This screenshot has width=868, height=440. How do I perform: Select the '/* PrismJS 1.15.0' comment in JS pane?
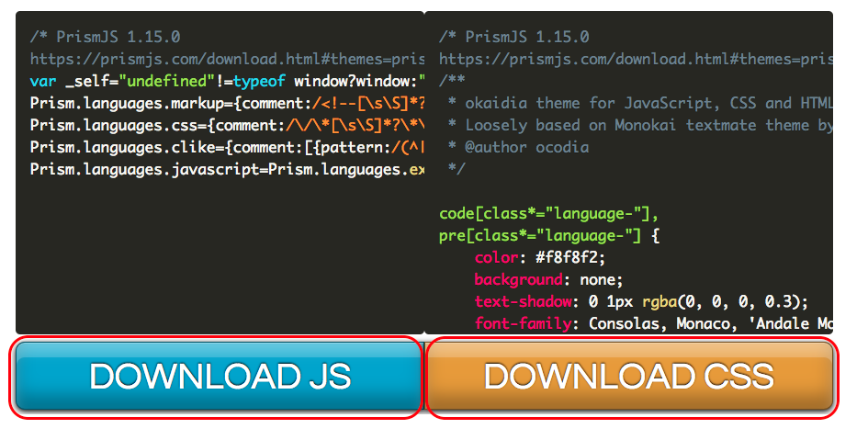tap(106, 37)
